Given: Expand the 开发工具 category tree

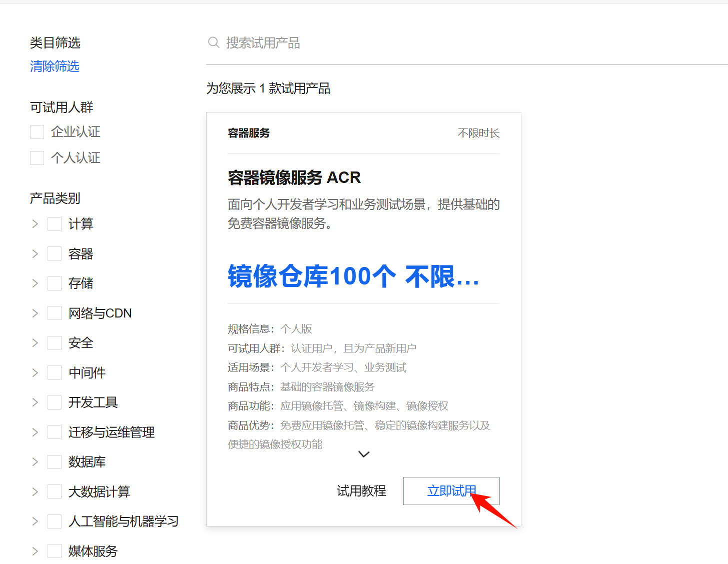Looking at the screenshot, I should pos(35,402).
